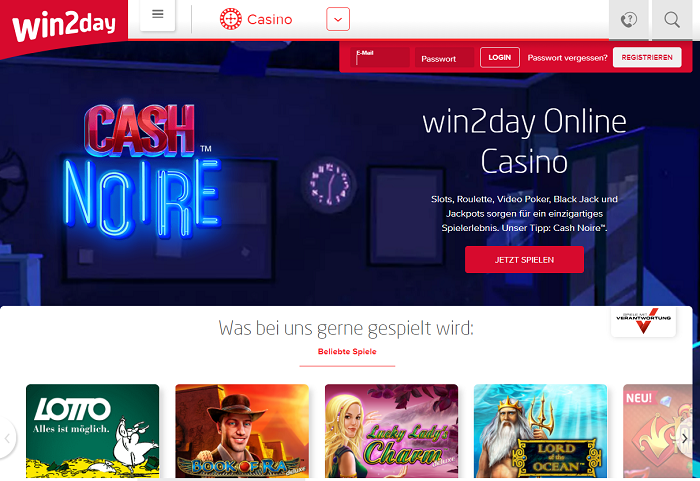Click the REGISTRIEREN button

[x=647, y=58]
